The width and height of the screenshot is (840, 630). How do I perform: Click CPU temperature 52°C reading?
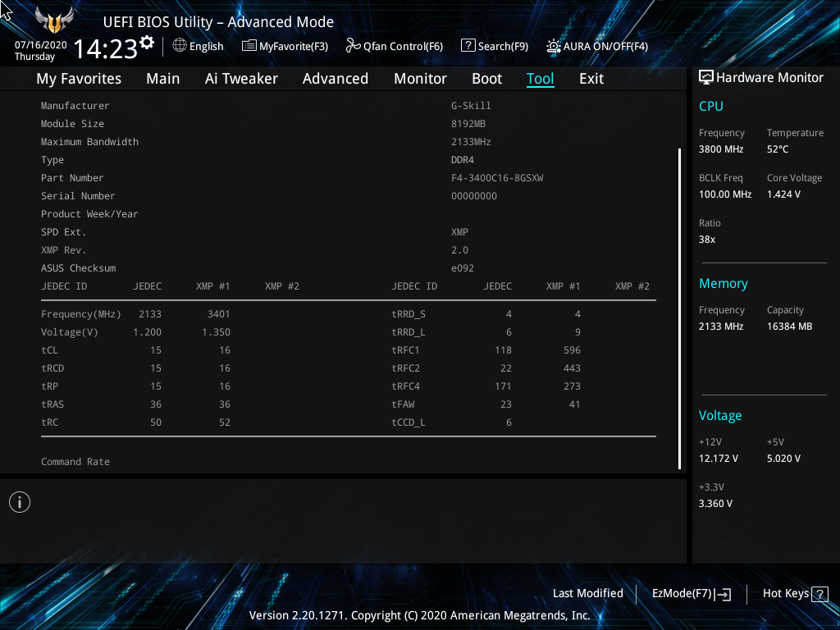point(778,149)
